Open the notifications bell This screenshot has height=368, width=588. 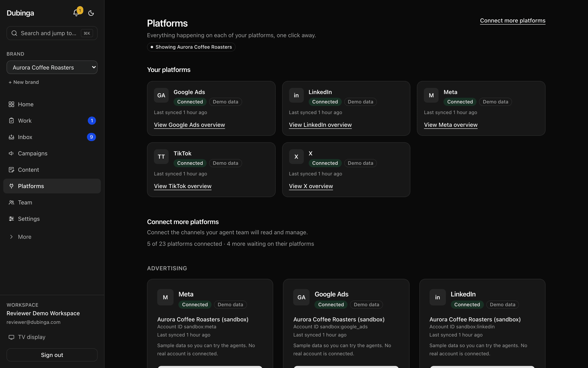click(76, 13)
